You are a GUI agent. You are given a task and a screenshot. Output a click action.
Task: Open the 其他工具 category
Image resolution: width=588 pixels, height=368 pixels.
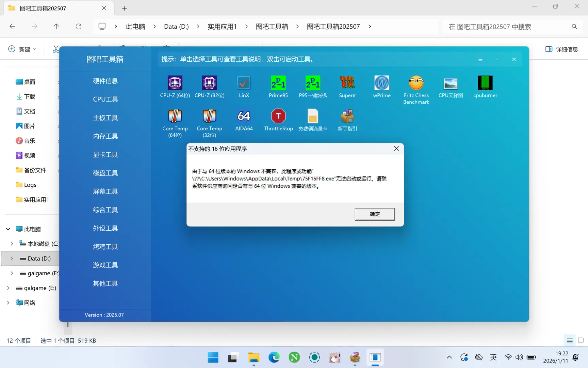tap(105, 283)
